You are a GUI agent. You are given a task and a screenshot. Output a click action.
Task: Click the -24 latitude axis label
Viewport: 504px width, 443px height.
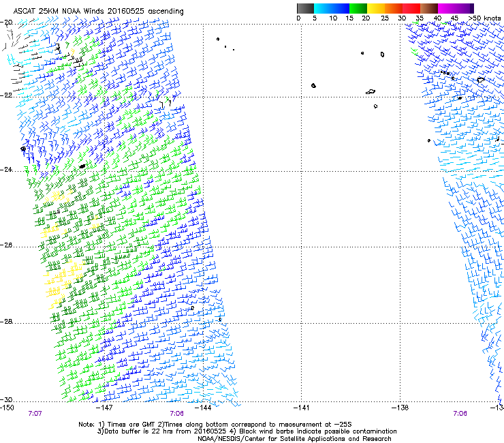pos(6,170)
